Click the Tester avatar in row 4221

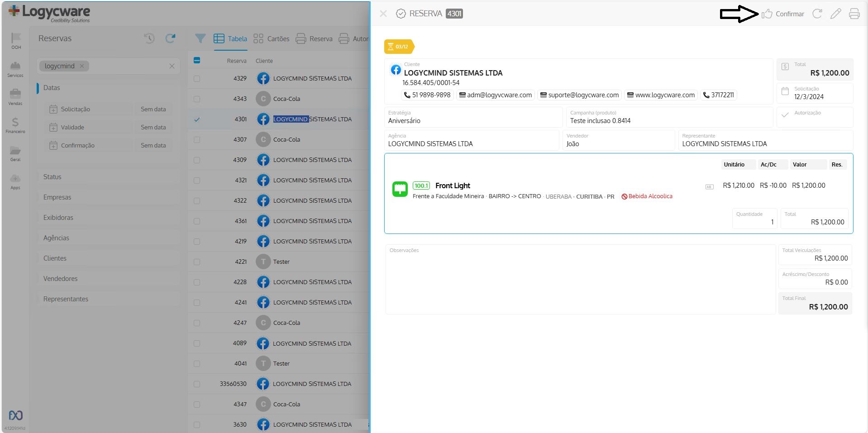[x=263, y=262]
